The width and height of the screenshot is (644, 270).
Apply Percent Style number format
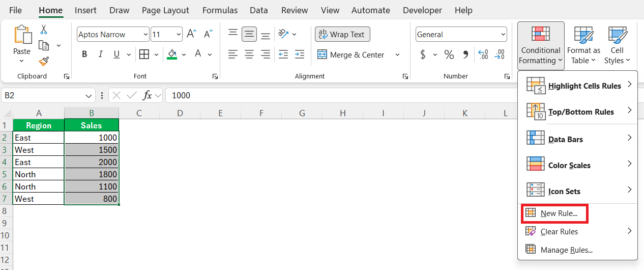pyautogui.click(x=449, y=55)
